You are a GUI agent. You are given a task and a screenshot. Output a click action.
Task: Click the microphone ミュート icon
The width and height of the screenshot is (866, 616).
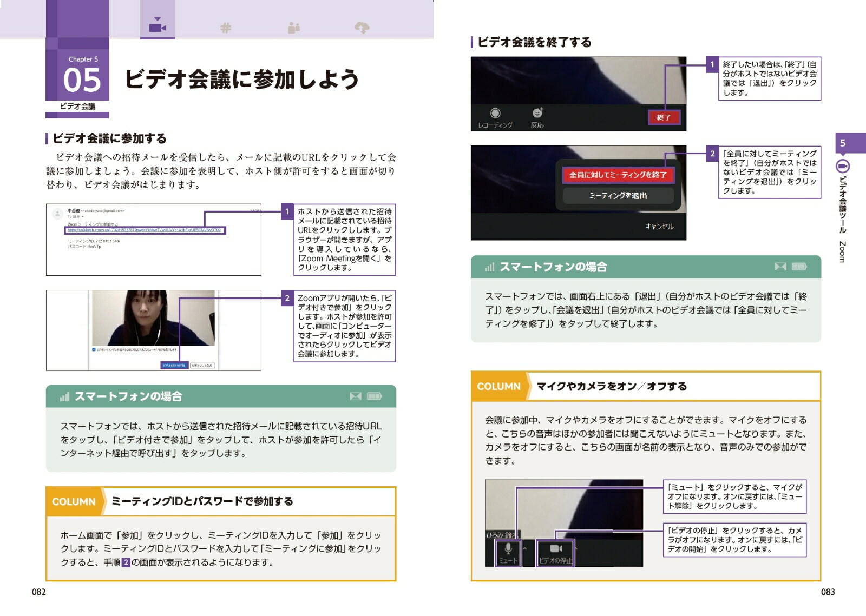[x=508, y=548]
